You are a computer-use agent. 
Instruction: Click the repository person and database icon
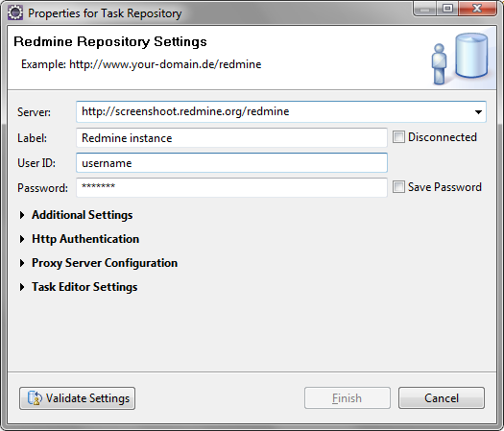[460, 60]
